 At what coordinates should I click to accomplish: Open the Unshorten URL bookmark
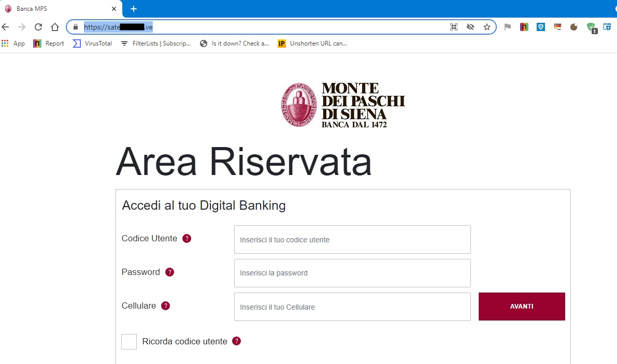[312, 43]
